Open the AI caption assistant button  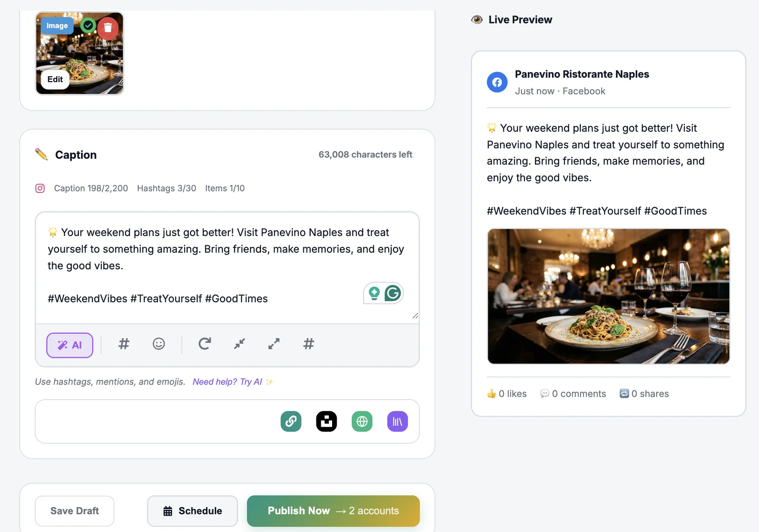point(70,345)
